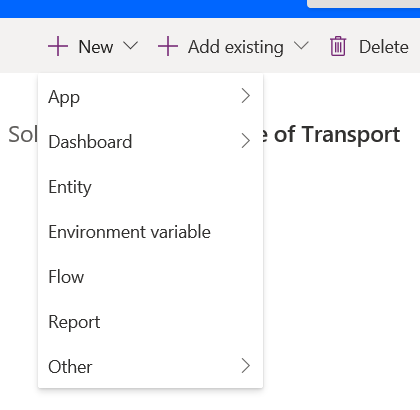This screenshot has width=420, height=410.
Task: Expand the App submenu arrow
Action: point(246,96)
